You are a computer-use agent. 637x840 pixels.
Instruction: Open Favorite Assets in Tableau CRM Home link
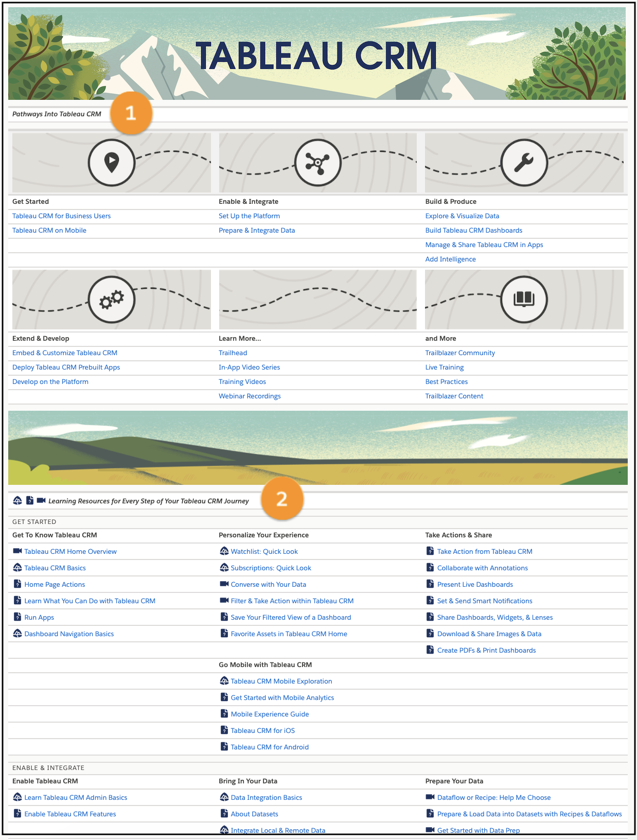[289, 634]
